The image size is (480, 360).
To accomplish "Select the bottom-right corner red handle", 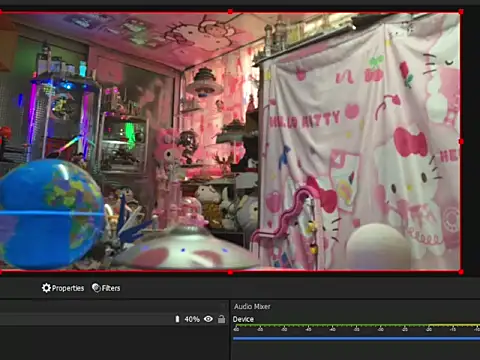I will (461, 272).
